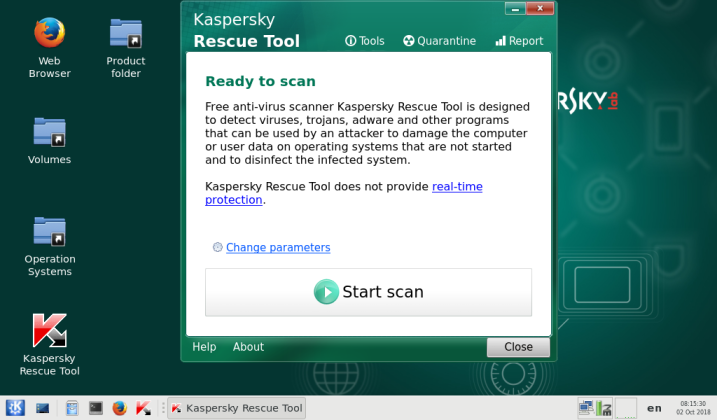The height and width of the screenshot is (420, 717).
Task: Launch Kaspersky Rescue Tool desktop shortcut
Action: coord(49,344)
